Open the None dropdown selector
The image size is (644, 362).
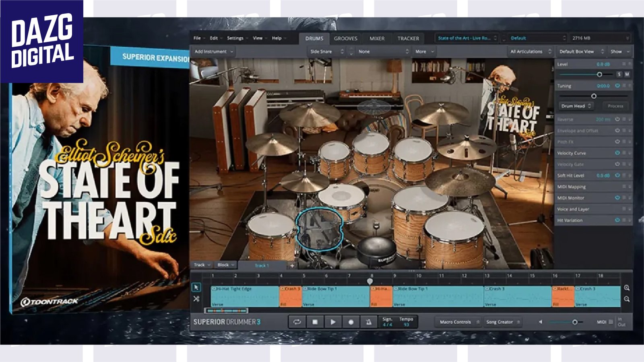point(384,51)
